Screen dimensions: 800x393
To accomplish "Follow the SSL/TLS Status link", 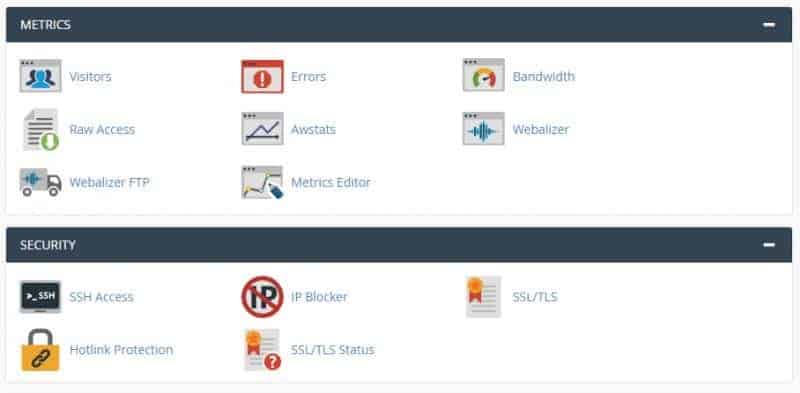I will click(333, 350).
